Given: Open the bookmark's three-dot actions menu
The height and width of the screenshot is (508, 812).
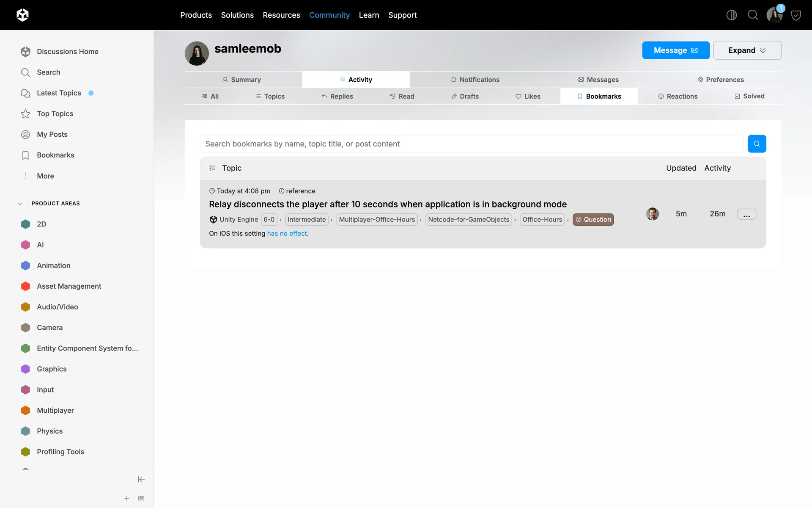Looking at the screenshot, I should [746, 215].
